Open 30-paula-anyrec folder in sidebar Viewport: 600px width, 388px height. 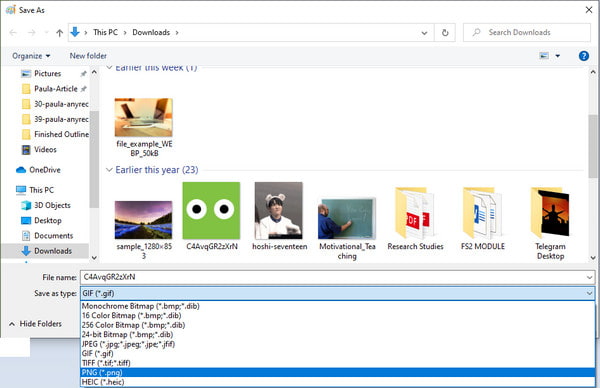pos(55,104)
